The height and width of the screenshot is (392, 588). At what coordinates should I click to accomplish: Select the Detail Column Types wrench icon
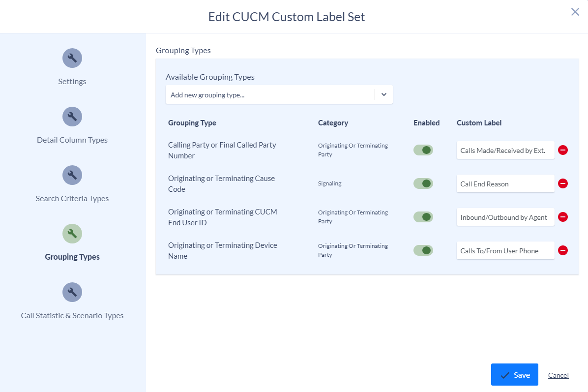[72, 117]
